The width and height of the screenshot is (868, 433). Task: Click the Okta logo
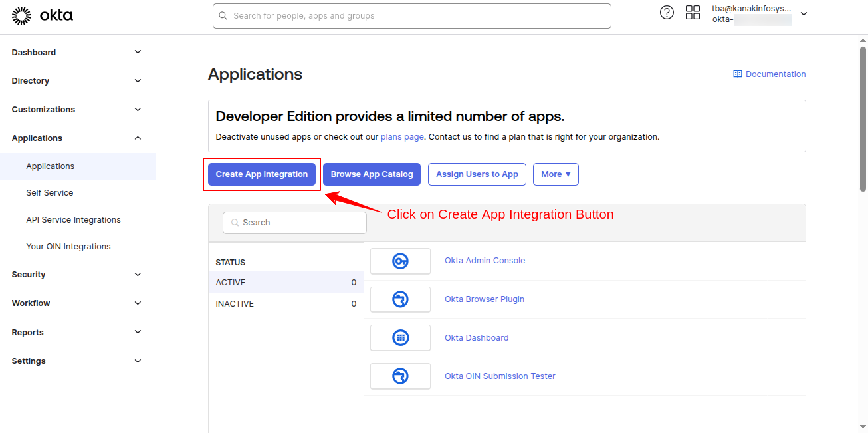click(43, 15)
